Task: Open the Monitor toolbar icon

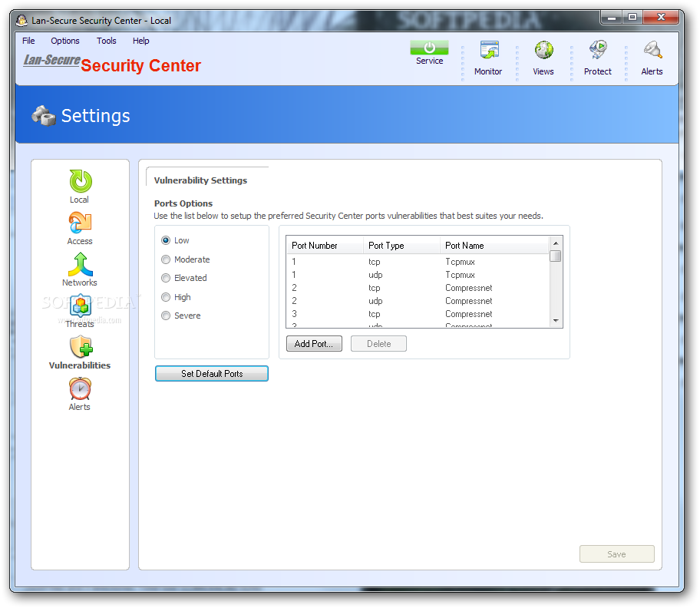Action: [489, 51]
